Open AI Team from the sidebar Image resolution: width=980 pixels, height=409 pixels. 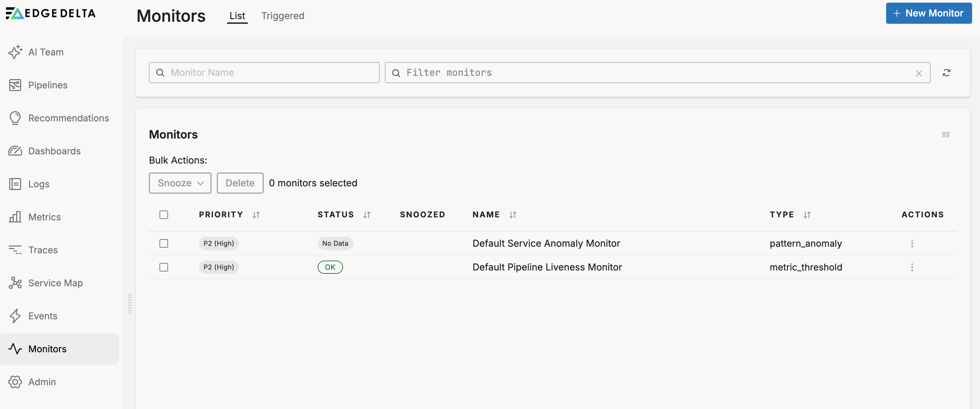pyautogui.click(x=46, y=52)
